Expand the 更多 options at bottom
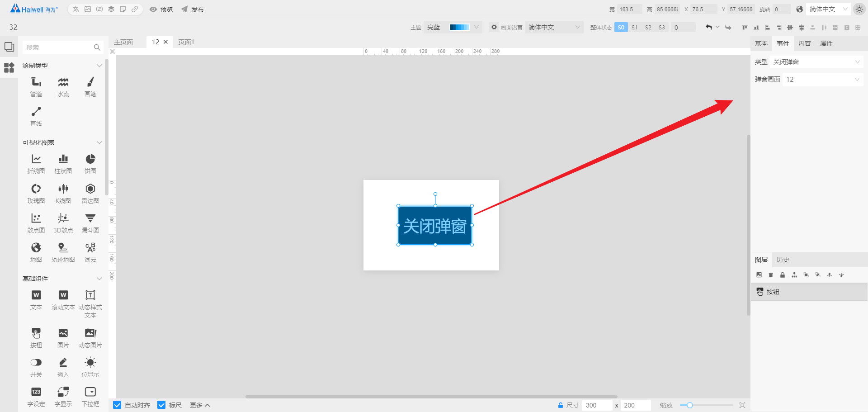 (x=200, y=405)
